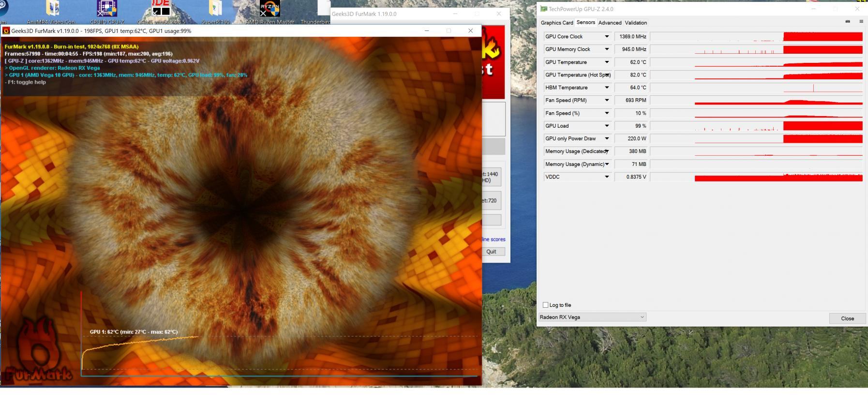Switch to the Advanced tab
Image resolution: width=868 pixels, height=418 pixels.
610,23
